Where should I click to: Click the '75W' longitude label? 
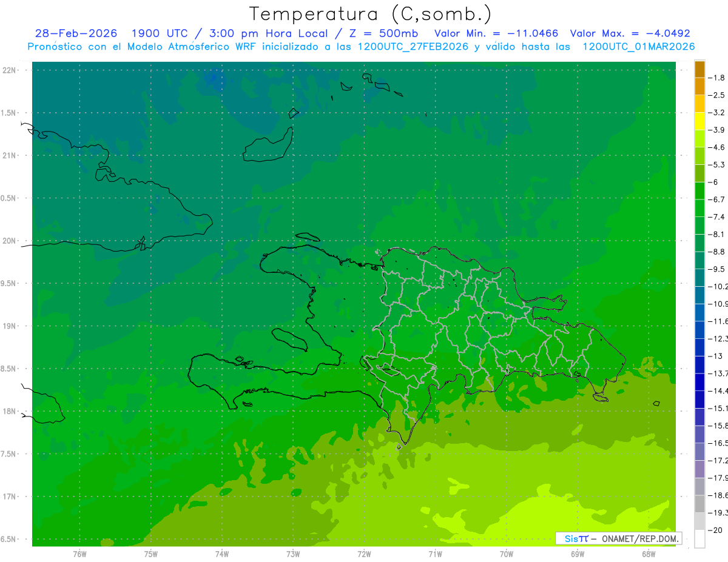tap(151, 554)
